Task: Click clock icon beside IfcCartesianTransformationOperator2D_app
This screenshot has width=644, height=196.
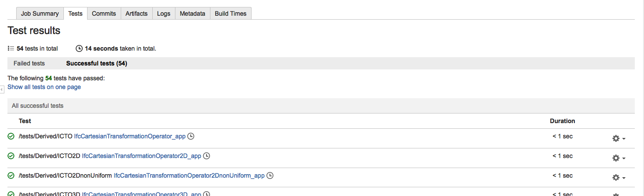Action: tap(206, 156)
